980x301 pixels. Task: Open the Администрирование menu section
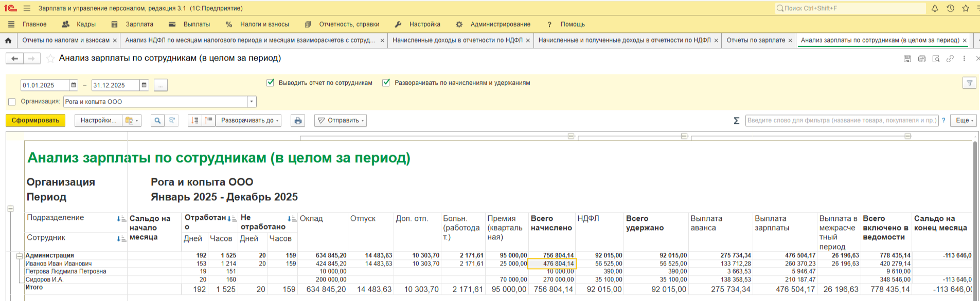[493, 24]
